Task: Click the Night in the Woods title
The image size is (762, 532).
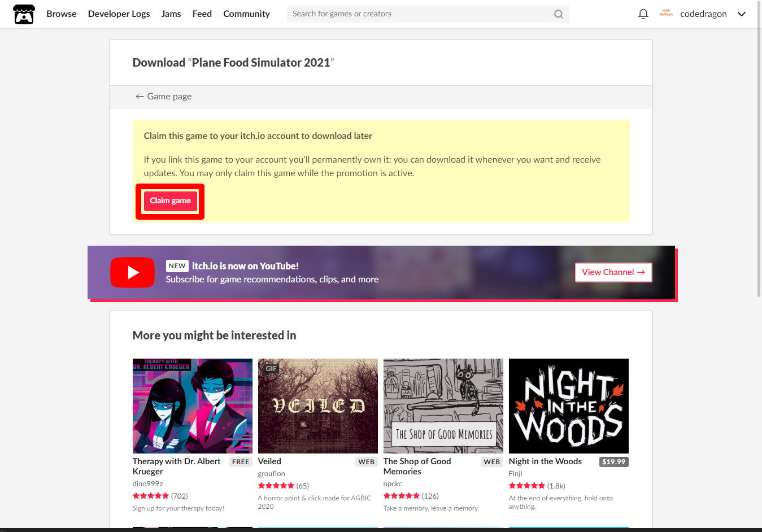Action: (545, 461)
